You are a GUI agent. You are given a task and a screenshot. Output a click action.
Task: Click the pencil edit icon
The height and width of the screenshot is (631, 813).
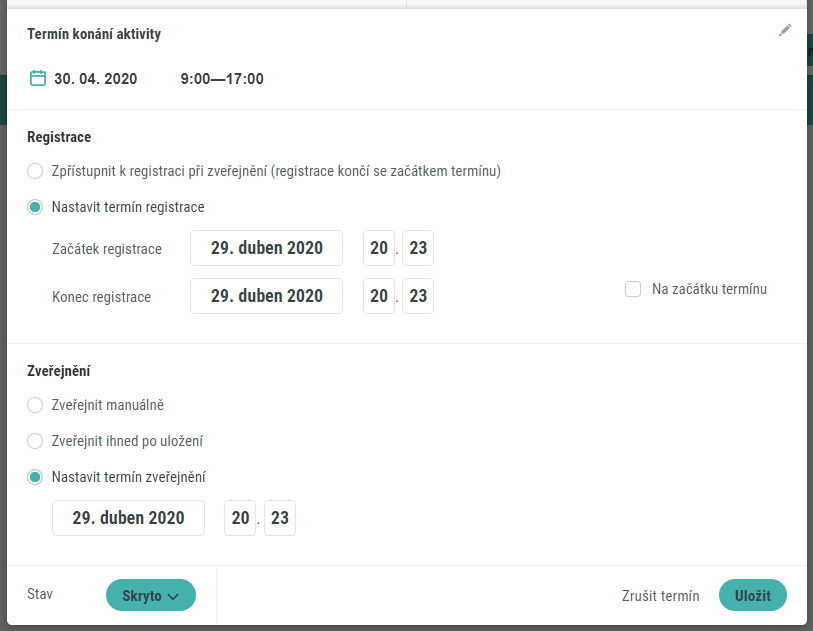(784, 31)
